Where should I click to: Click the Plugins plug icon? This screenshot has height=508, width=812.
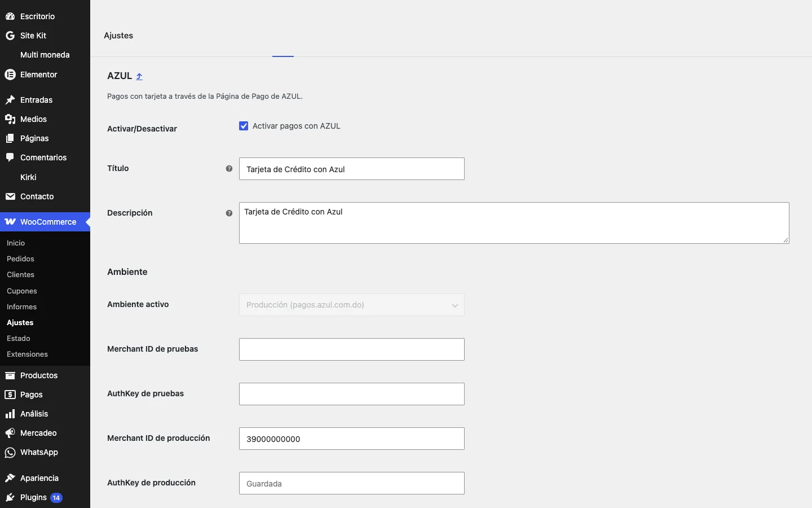[x=10, y=497]
